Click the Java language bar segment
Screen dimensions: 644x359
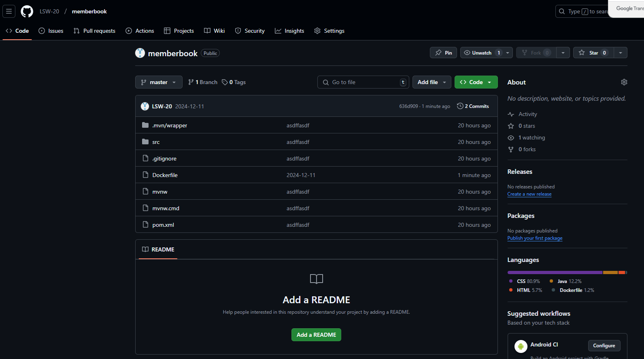[x=610, y=272]
